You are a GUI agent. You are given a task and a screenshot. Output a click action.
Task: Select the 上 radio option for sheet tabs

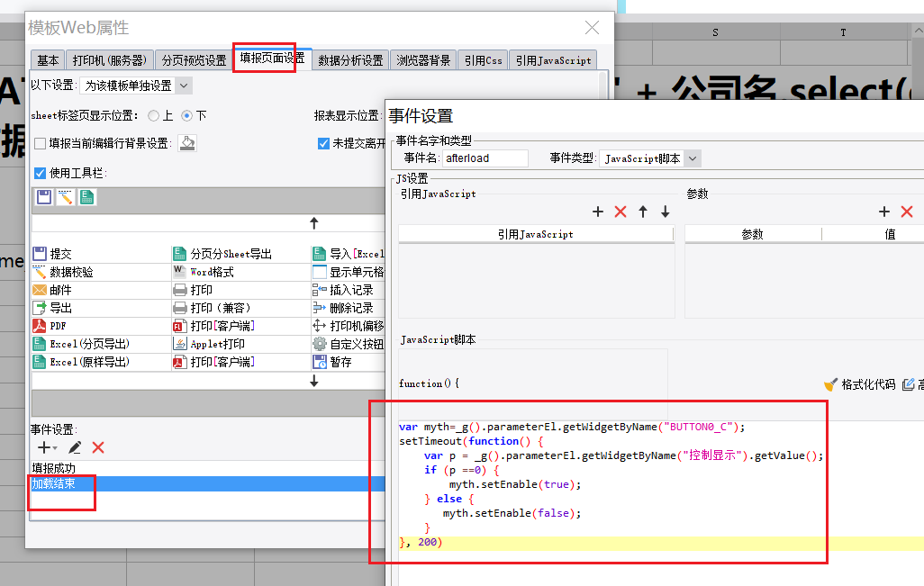coord(154,116)
